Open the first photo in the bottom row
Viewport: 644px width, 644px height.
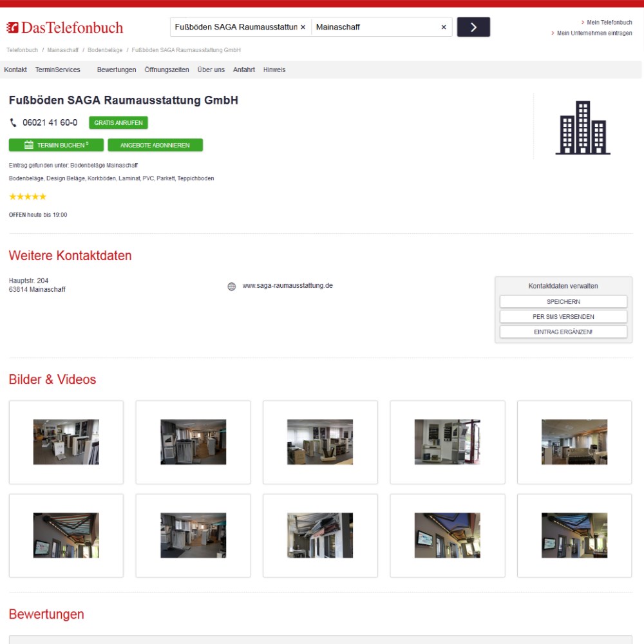point(66,536)
